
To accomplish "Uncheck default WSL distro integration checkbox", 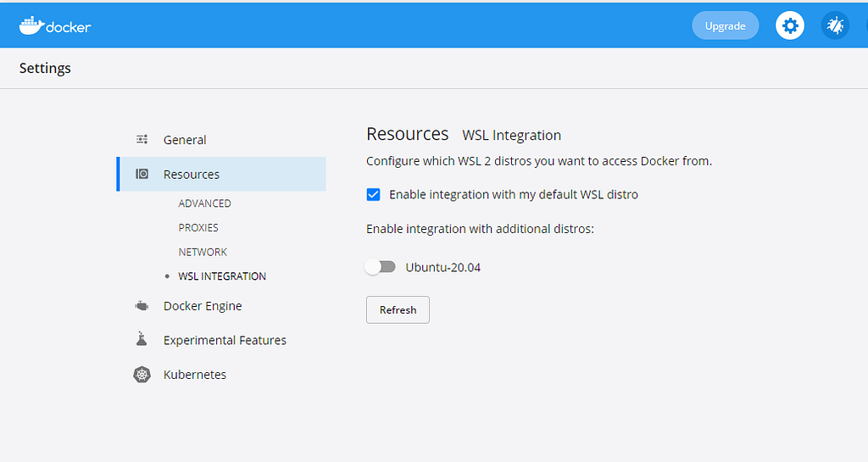I will tap(373, 194).
